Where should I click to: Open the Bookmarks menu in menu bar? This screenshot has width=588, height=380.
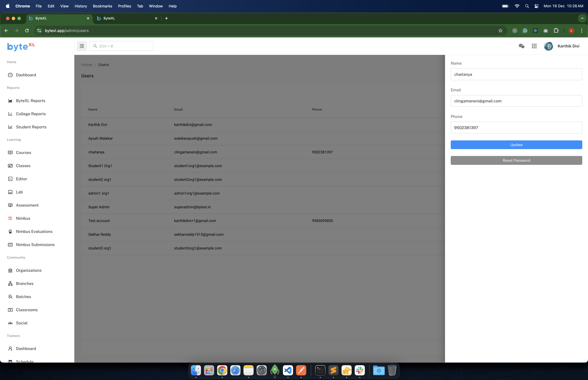[102, 6]
